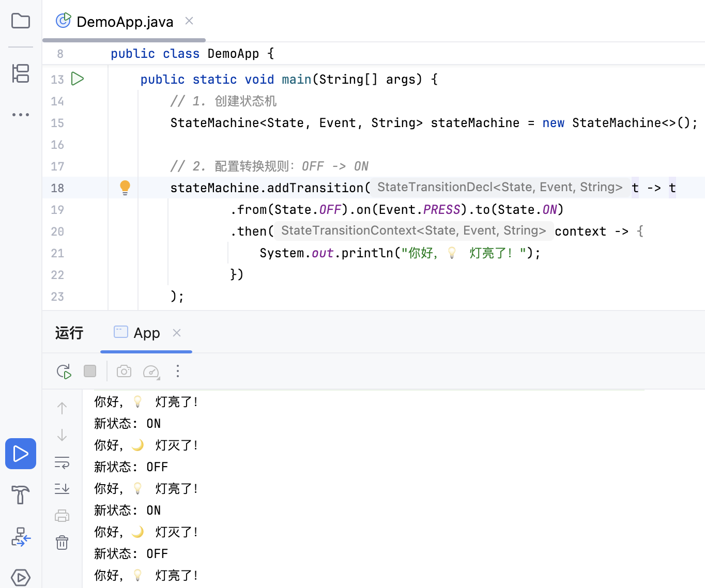Open the run toolbar more options menu
Image resolution: width=705 pixels, height=588 pixels.
pos(178,371)
